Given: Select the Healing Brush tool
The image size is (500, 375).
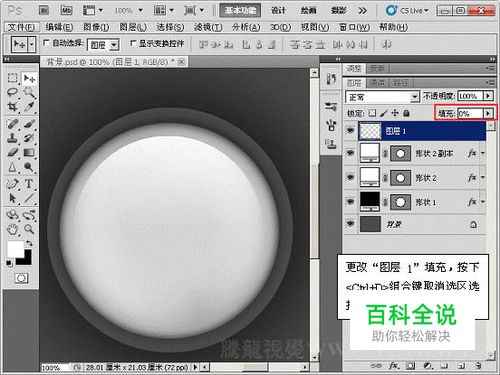Looking at the screenshot, I should coord(13,124).
